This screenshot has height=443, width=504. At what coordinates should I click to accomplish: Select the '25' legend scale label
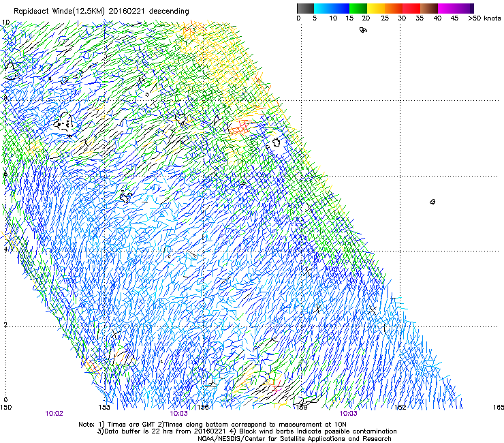[x=385, y=18]
